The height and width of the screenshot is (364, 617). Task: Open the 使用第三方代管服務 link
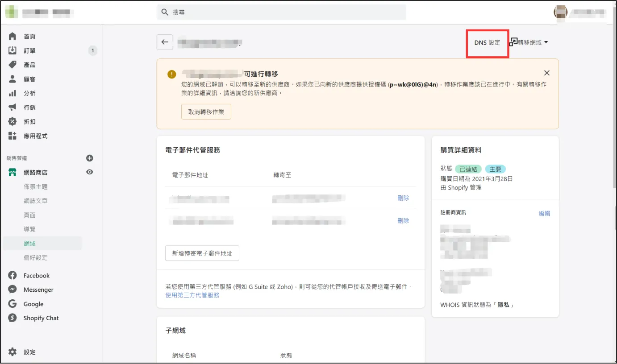pyautogui.click(x=192, y=295)
